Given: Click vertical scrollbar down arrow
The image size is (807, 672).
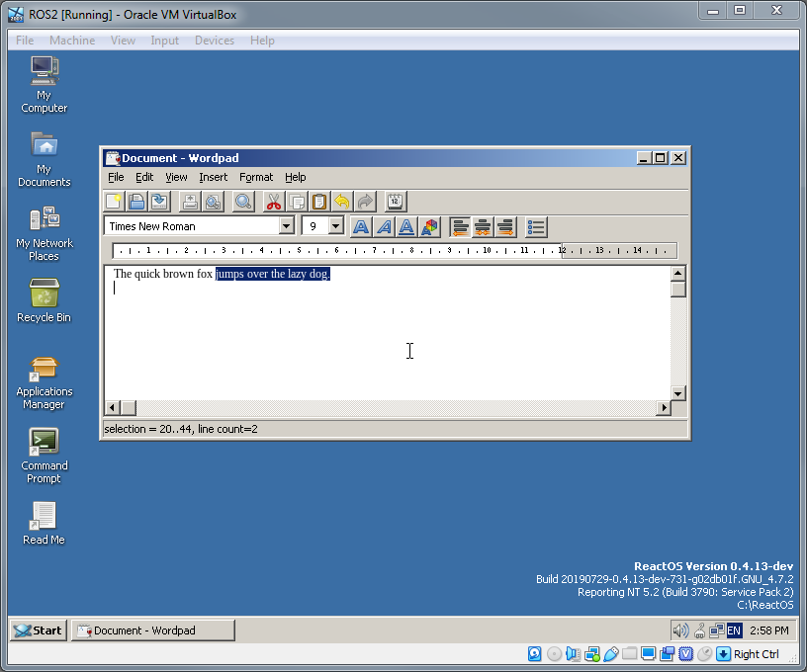Looking at the screenshot, I should (x=677, y=394).
